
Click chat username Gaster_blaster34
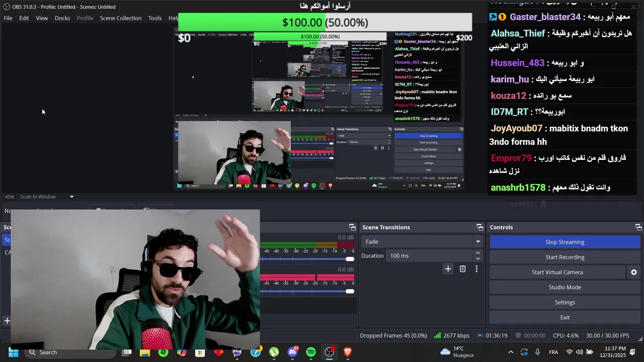(x=545, y=17)
